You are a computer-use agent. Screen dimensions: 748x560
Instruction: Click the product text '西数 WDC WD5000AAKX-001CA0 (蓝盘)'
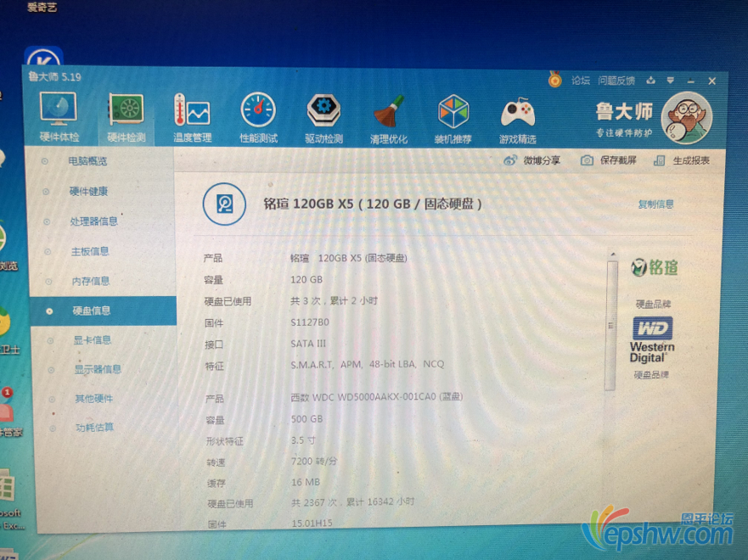click(x=377, y=397)
